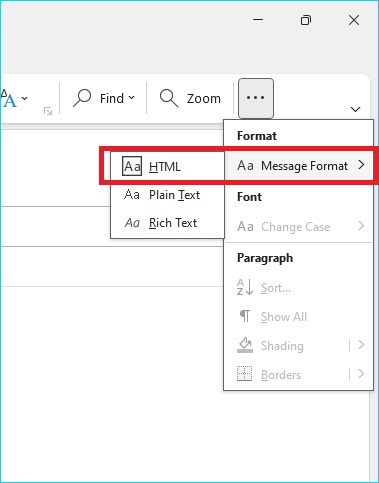Open the Message Format menu item
The width and height of the screenshot is (379, 483).
pos(299,166)
